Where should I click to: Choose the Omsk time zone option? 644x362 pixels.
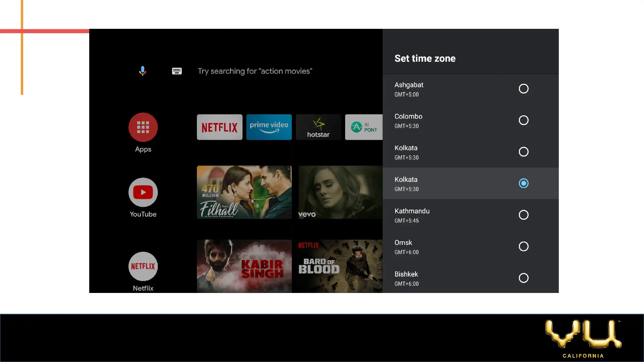(x=470, y=247)
